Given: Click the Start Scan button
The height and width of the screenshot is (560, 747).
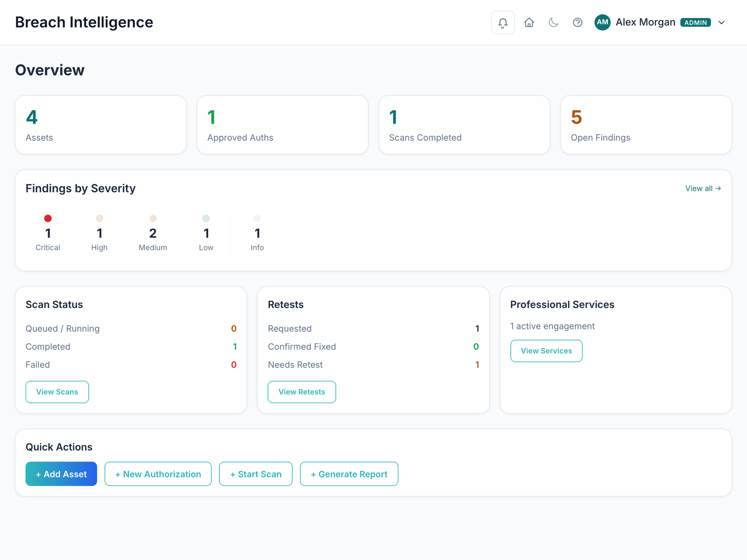Looking at the screenshot, I should [256, 474].
